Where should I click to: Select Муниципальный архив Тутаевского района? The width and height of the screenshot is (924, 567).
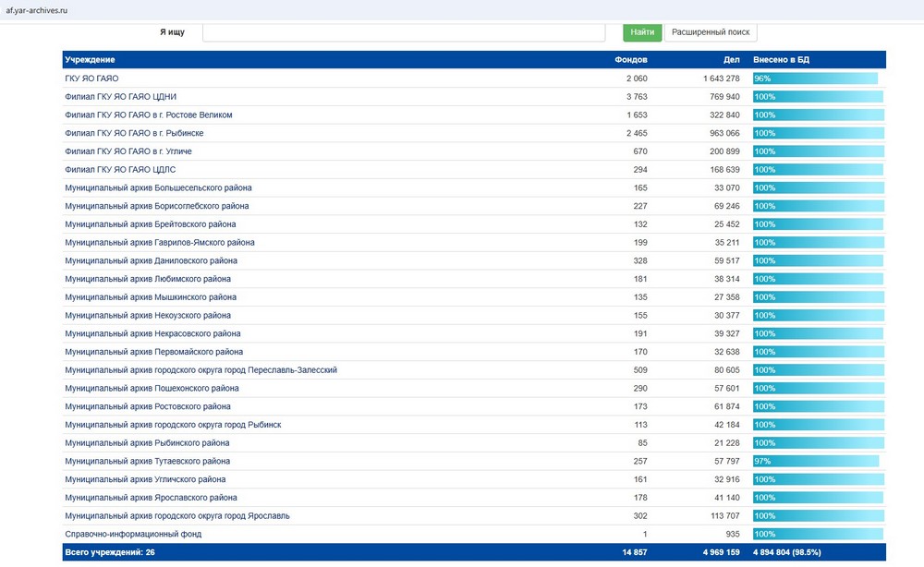coord(147,461)
